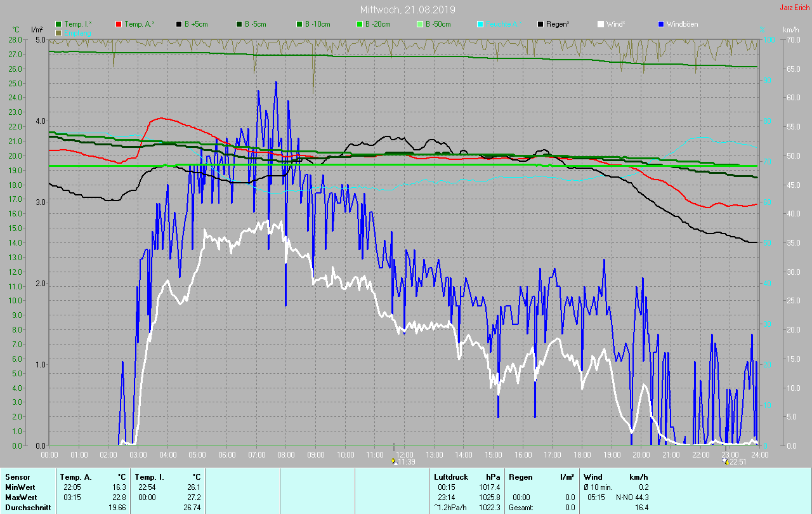Toggle the B -50cm legend entry

pyautogui.click(x=420, y=24)
